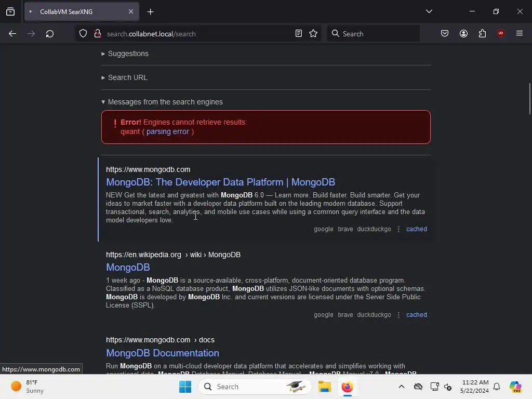532x399 pixels.
Task: Go back one page
Action: point(12,34)
